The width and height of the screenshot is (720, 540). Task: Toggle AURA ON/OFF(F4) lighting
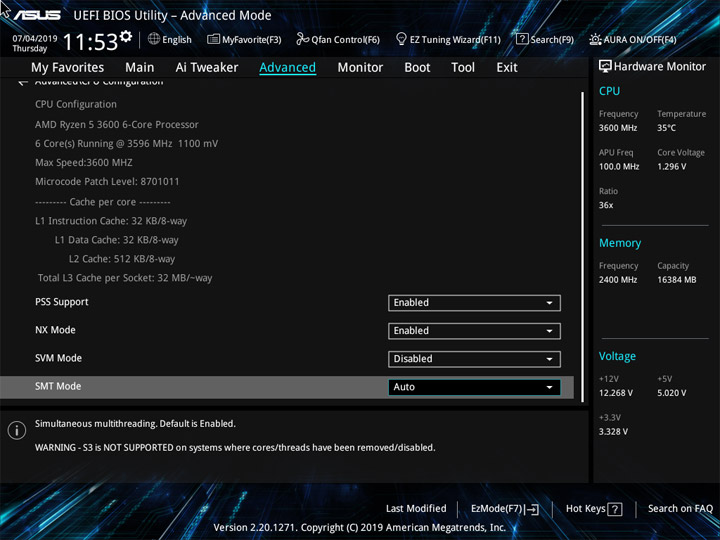pyautogui.click(x=632, y=39)
